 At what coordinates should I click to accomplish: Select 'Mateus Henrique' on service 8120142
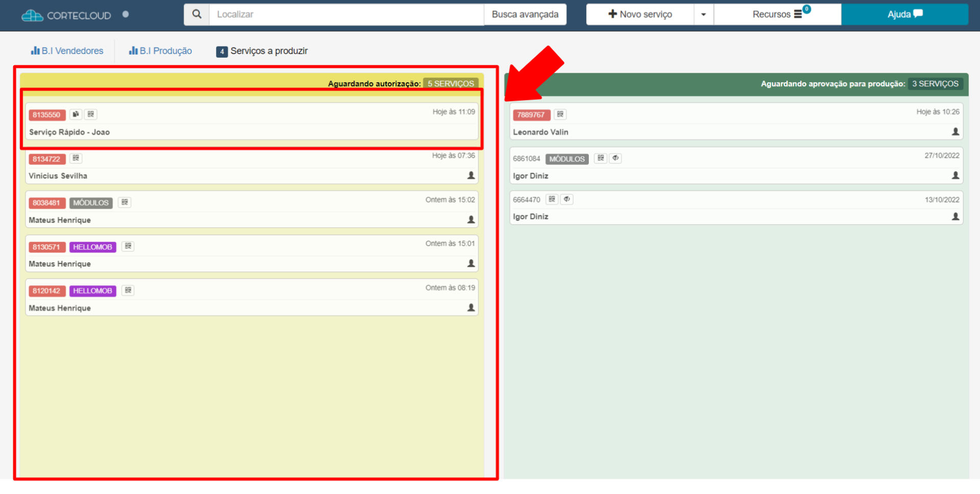(60, 308)
